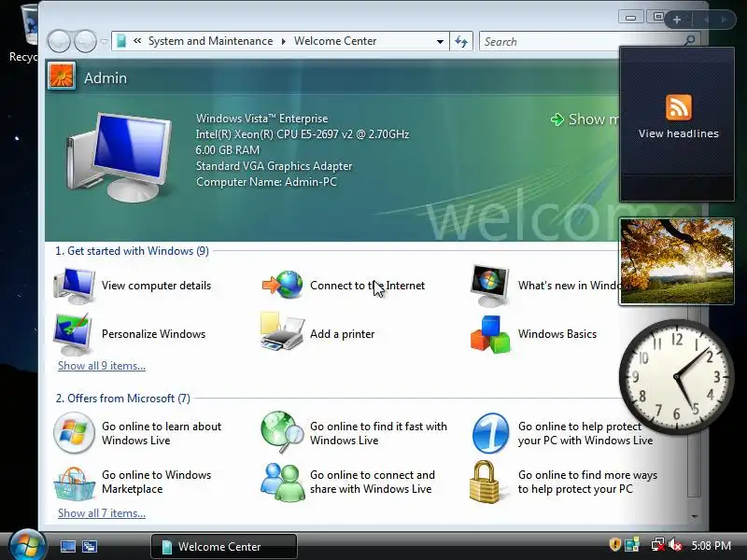747x560 pixels.
Task: Open Connect to the Internet globe icon
Action: coord(283,286)
